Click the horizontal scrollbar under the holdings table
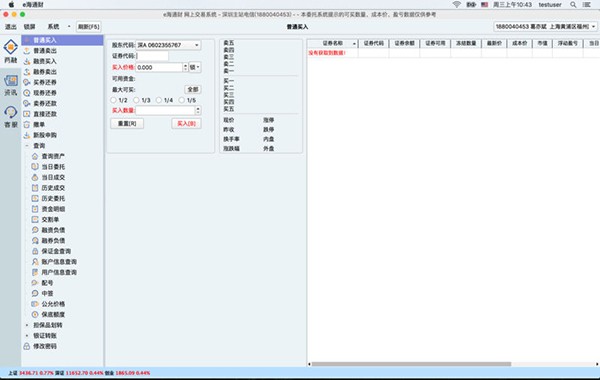600x380 pixels. click(x=411, y=364)
